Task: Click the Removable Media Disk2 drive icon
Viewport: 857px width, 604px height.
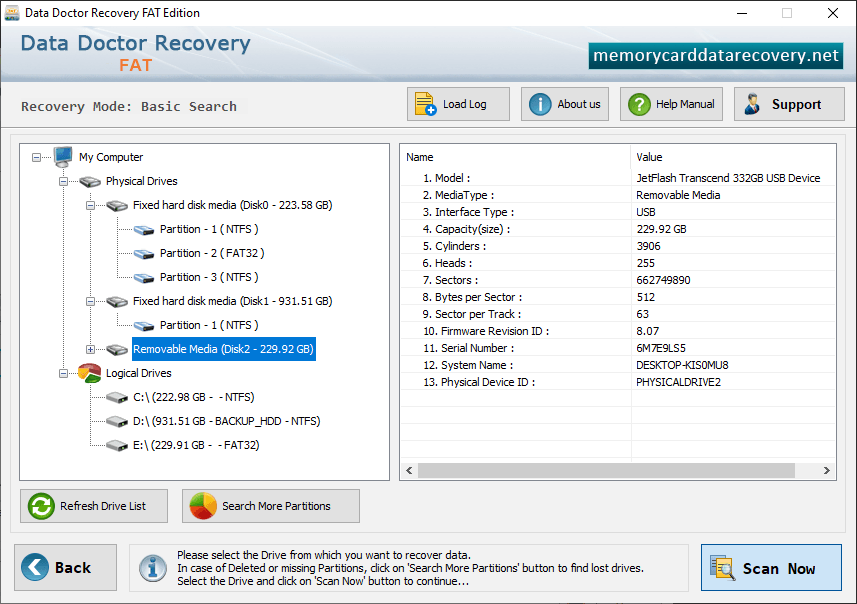Action: [x=117, y=350]
